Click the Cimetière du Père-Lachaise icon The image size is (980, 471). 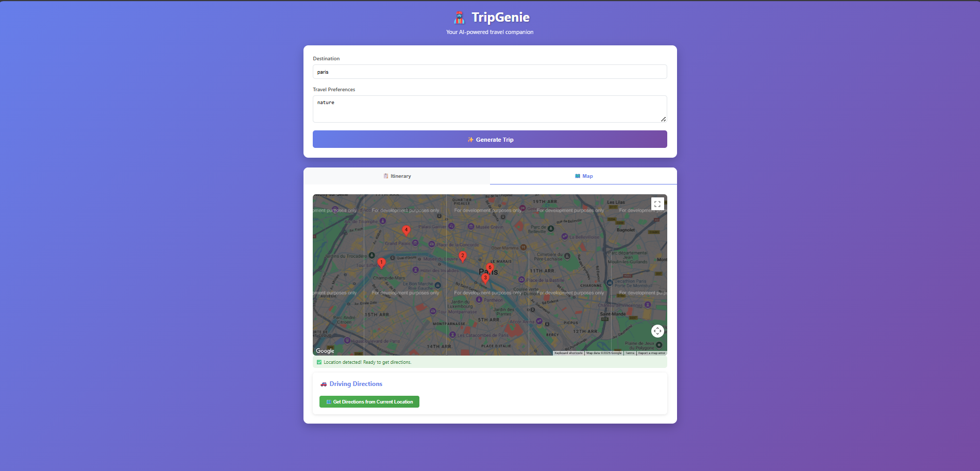pyautogui.click(x=567, y=256)
